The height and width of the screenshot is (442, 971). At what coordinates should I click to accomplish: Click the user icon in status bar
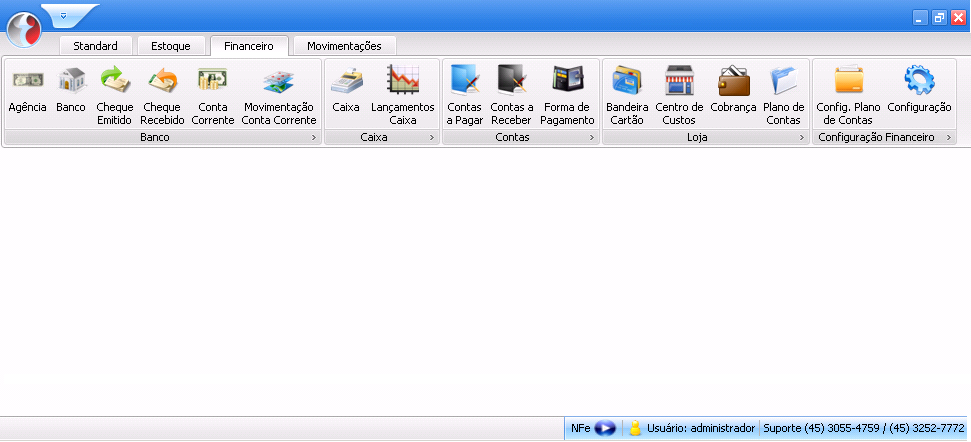[x=635, y=428]
